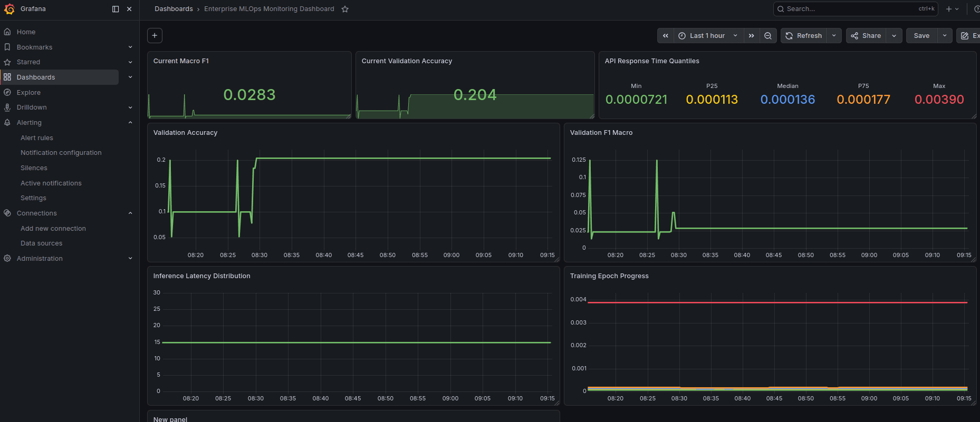Open Add new connection
This screenshot has height=422, width=980.
[x=53, y=229]
